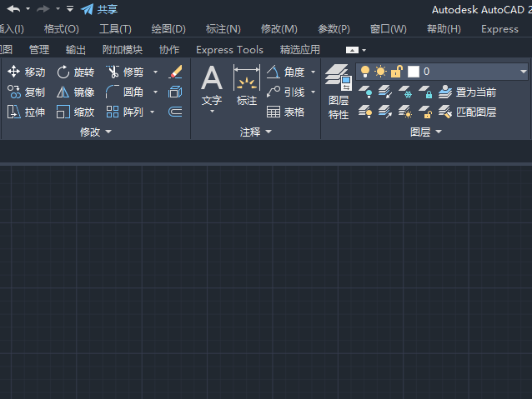Viewport: 532px width, 399px height.
Task: Open the Customize Quick Access Toolbar dropdown
Action: [70, 9]
